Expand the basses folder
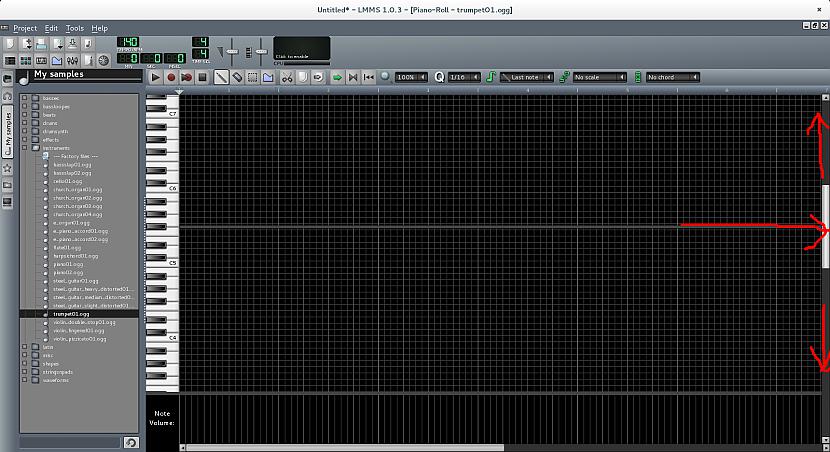Screen dimensions: 830x452 [x=24, y=98]
